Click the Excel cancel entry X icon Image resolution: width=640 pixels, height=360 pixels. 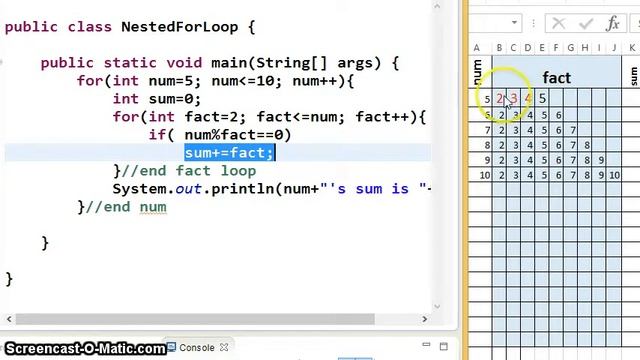pyautogui.click(x=558, y=24)
